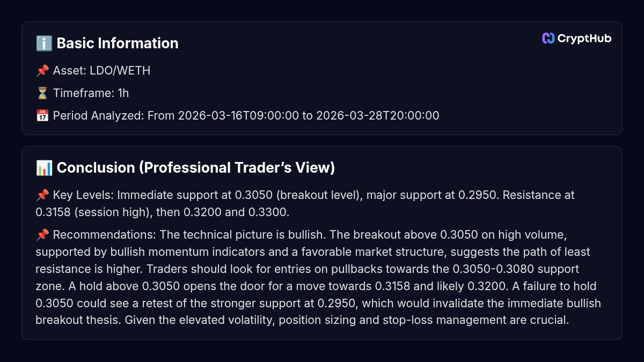This screenshot has width=644, height=362.
Task: Click the calendar icon before Period Analyzed
Action: 42,116
